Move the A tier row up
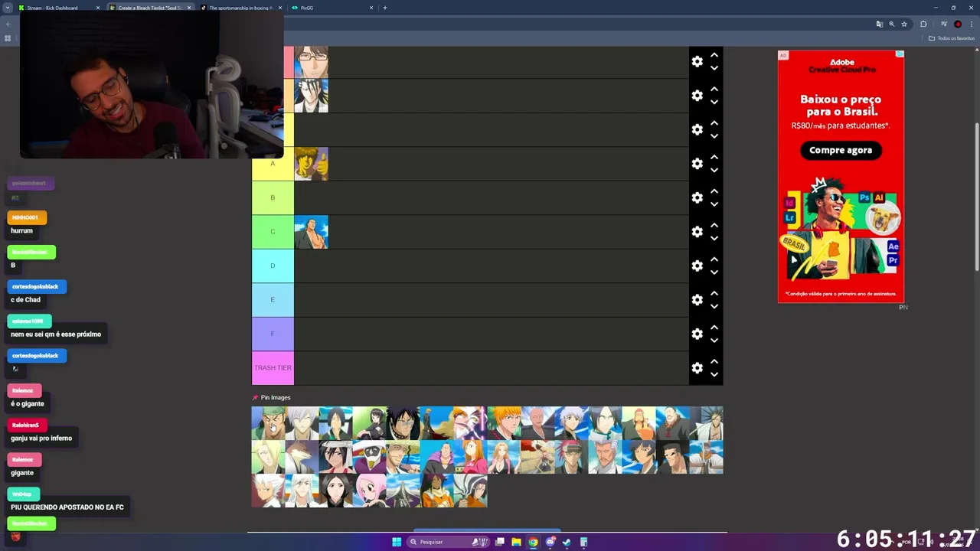The width and height of the screenshot is (980, 551). pyautogui.click(x=714, y=158)
